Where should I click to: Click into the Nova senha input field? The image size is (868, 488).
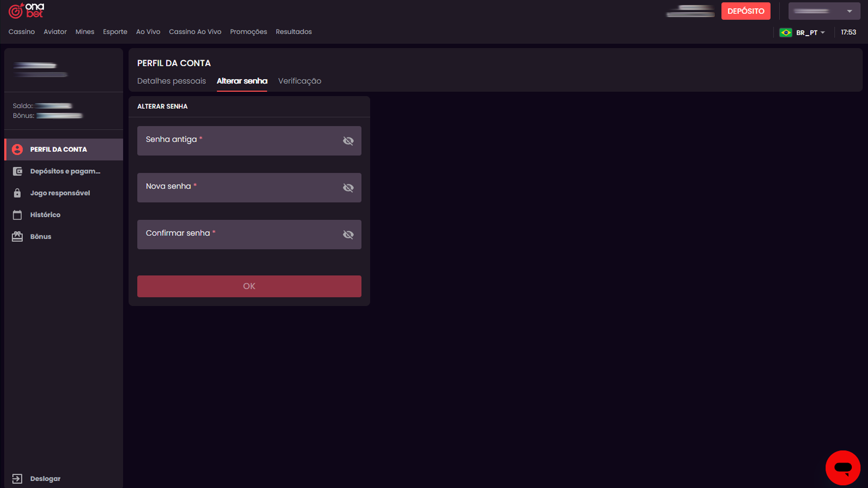240,188
